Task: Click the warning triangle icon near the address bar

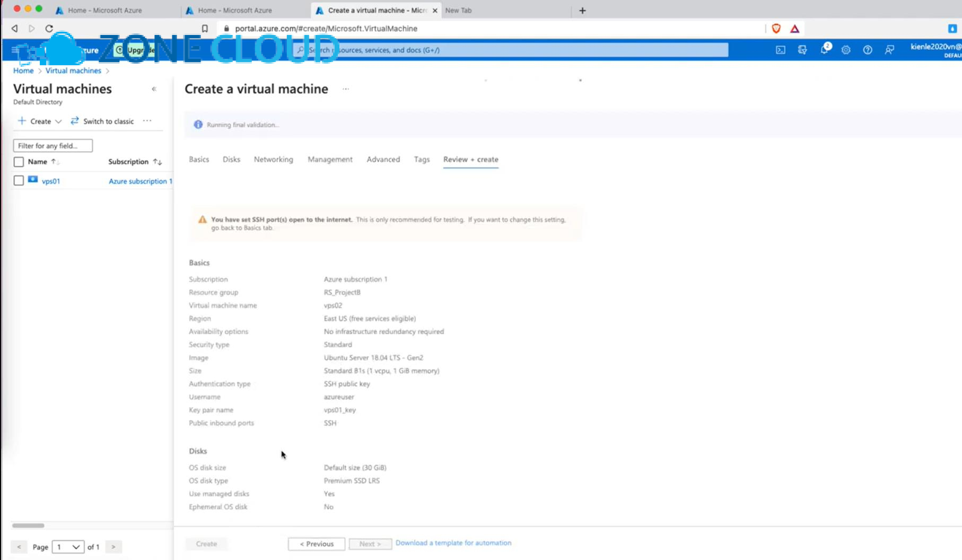Action: 794,29
